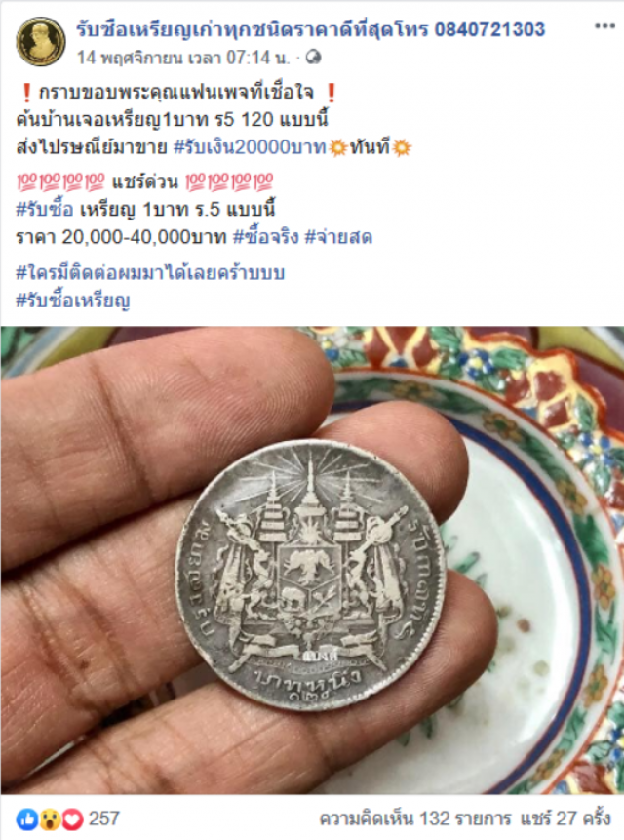Viewport: 624px width, 840px height.
Task: Open the three-dot post options menu
Action: [x=604, y=26]
